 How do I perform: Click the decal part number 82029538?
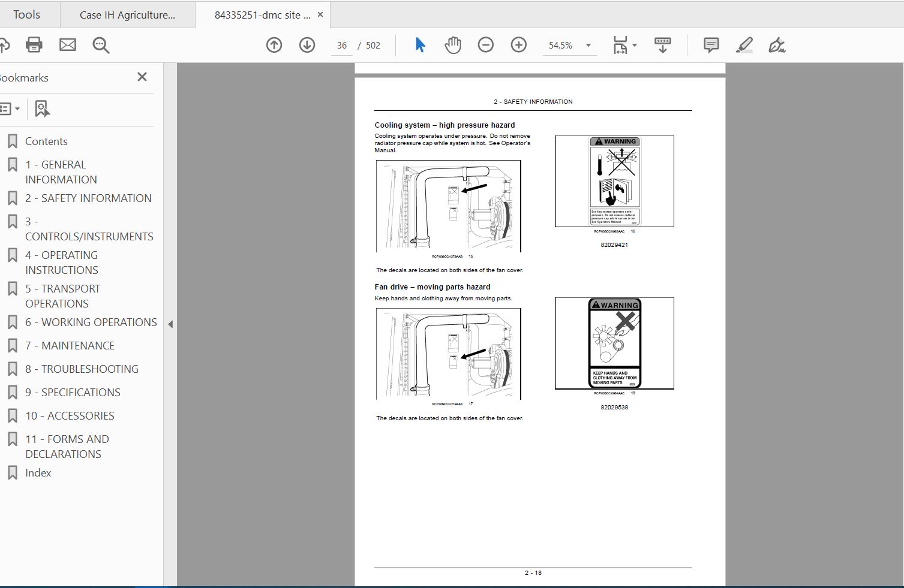[614, 408]
